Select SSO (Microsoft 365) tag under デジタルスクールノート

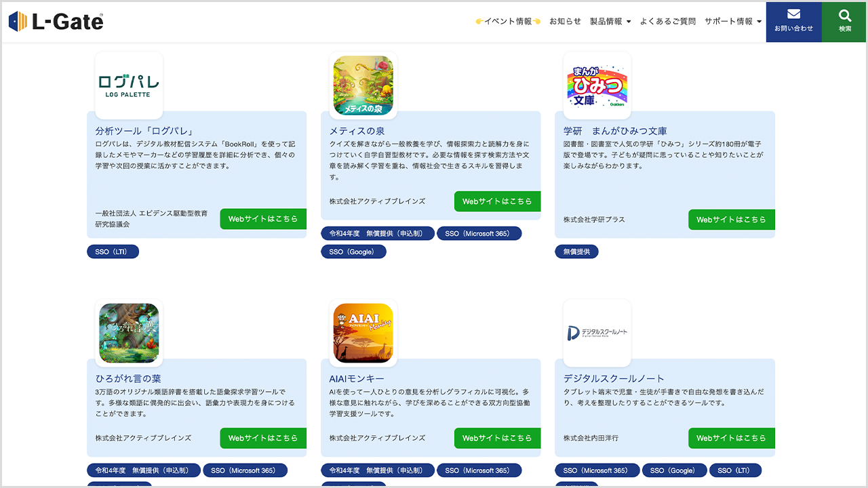597,470
